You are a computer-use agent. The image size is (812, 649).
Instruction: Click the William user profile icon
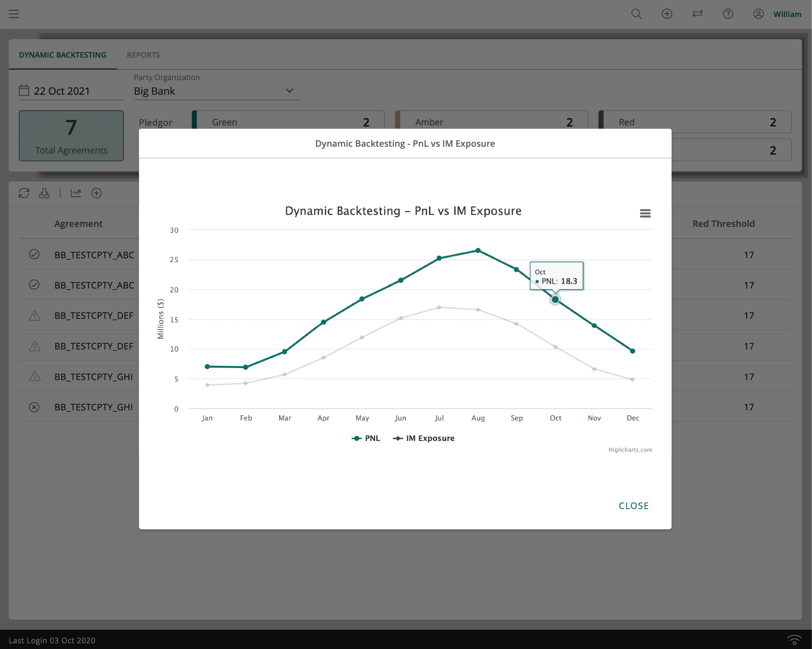click(x=758, y=14)
